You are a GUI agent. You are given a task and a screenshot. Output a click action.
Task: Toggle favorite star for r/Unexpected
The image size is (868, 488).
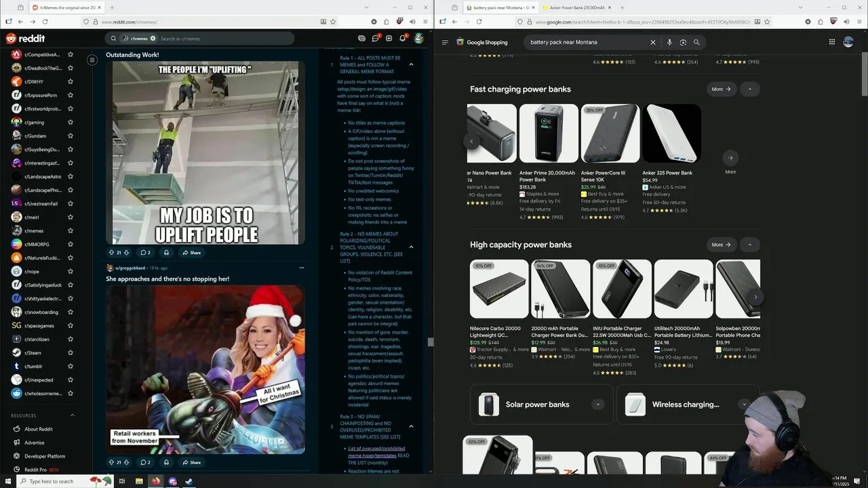71,380
